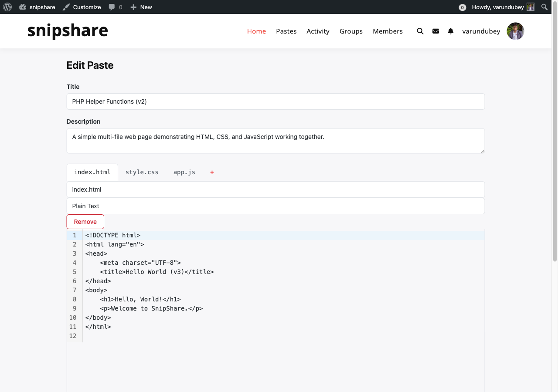
Task: Select the index.html file tab
Action: tap(92, 172)
